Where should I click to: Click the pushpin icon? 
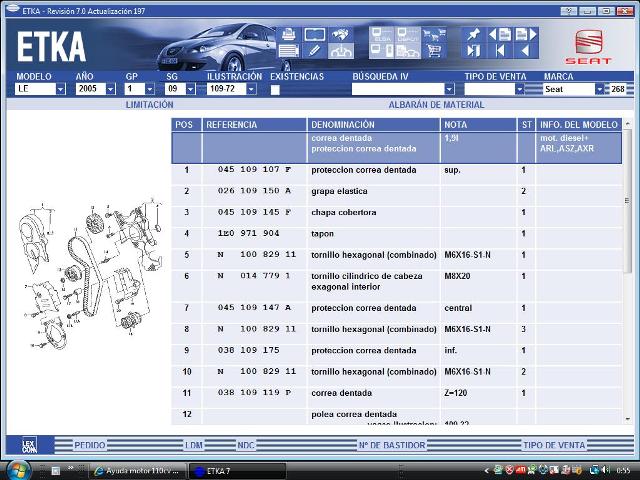(x=473, y=34)
